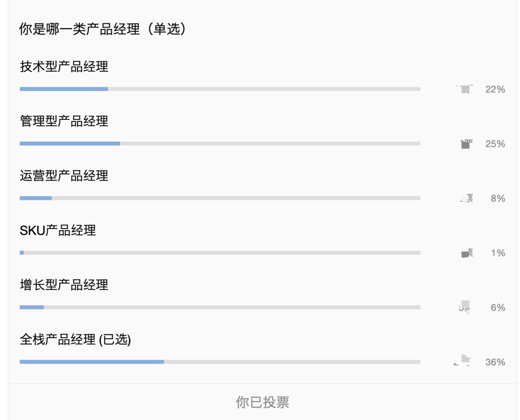Image resolution: width=520 pixels, height=420 pixels.
Task: Click the 1% result percentage
Action: pyautogui.click(x=498, y=253)
